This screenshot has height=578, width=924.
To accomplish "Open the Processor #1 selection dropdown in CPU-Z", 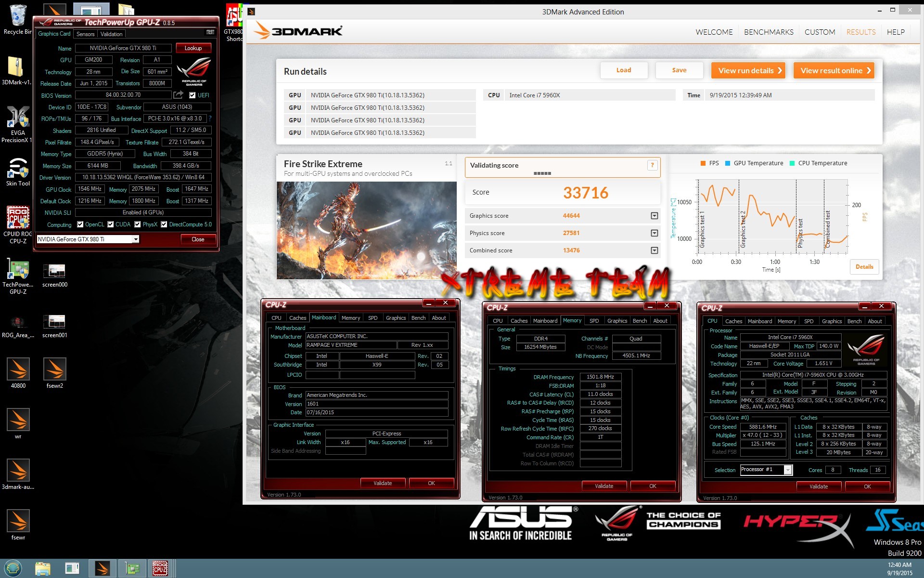I will click(788, 470).
